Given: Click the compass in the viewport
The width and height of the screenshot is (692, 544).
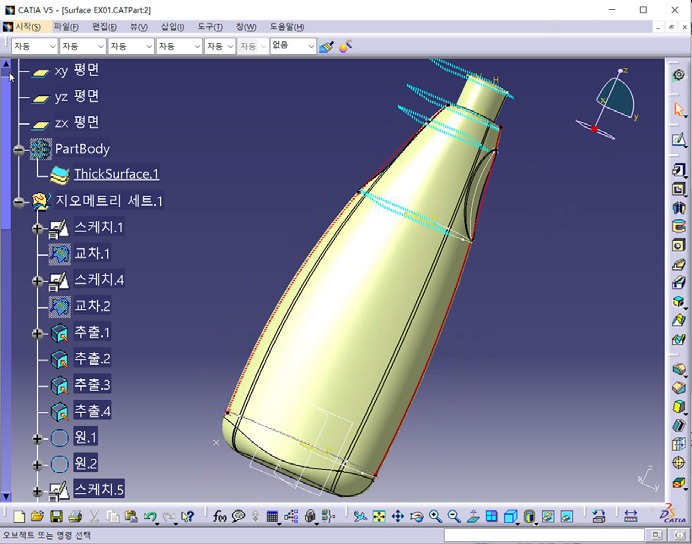Looking at the screenshot, I should point(611,102).
